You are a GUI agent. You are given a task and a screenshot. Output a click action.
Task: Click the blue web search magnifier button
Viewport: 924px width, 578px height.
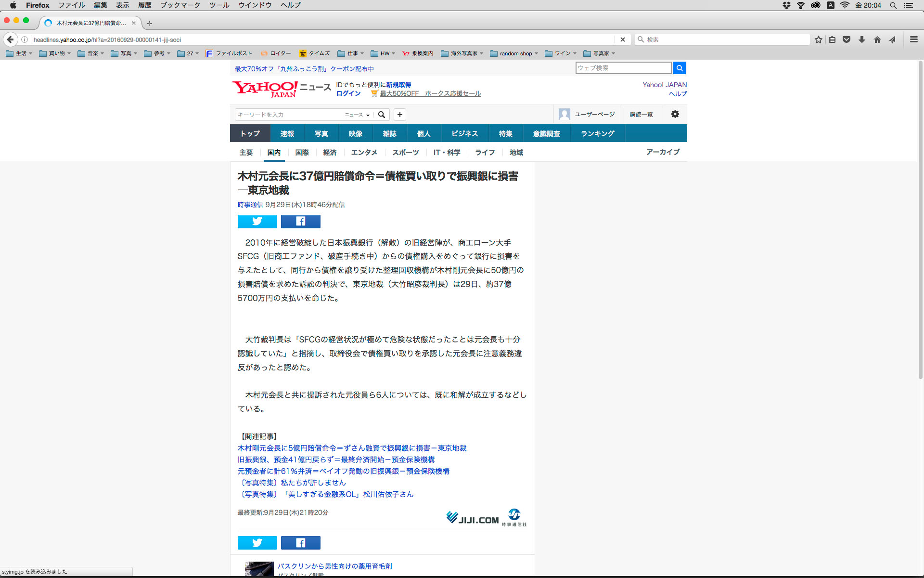pos(679,68)
